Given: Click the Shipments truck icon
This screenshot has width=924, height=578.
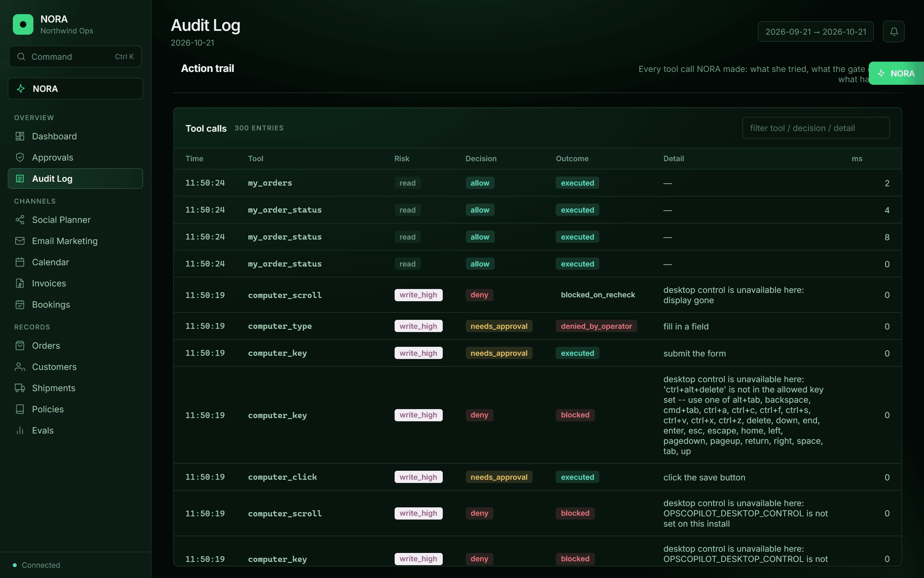Looking at the screenshot, I should click(x=20, y=388).
